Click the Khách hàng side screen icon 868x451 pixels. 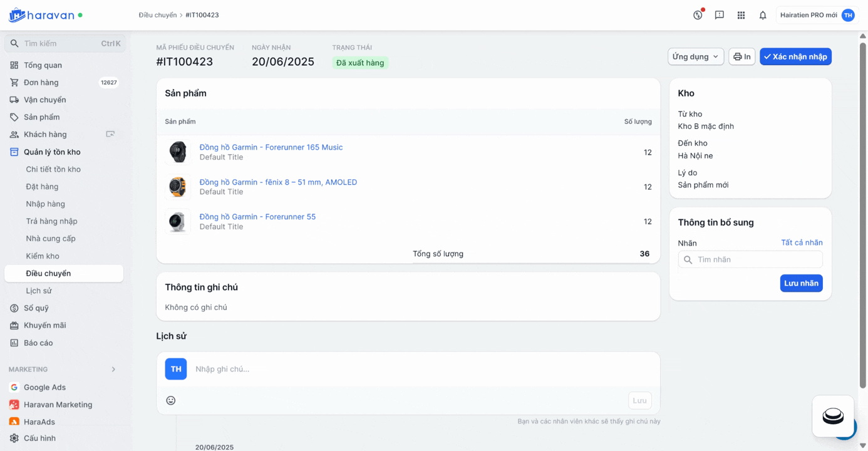pyautogui.click(x=110, y=134)
